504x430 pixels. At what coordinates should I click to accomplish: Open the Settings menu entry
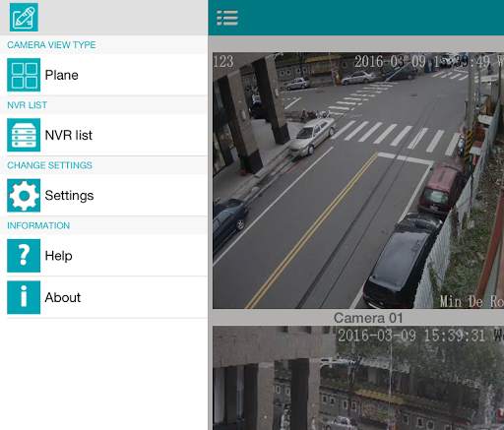coord(103,195)
